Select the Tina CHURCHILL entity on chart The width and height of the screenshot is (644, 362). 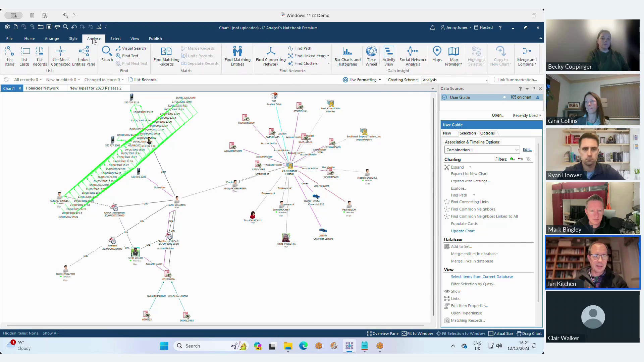(x=253, y=216)
